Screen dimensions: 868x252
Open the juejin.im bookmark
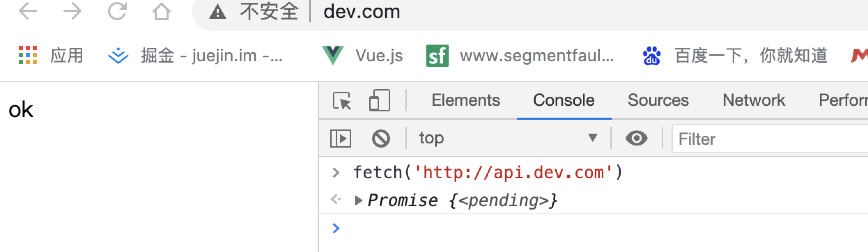click(x=195, y=56)
